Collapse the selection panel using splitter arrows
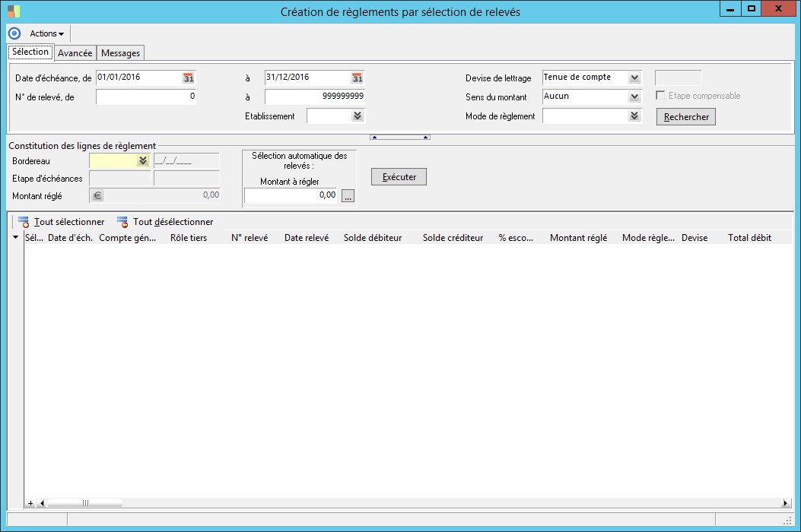801x532 pixels. (x=400, y=138)
